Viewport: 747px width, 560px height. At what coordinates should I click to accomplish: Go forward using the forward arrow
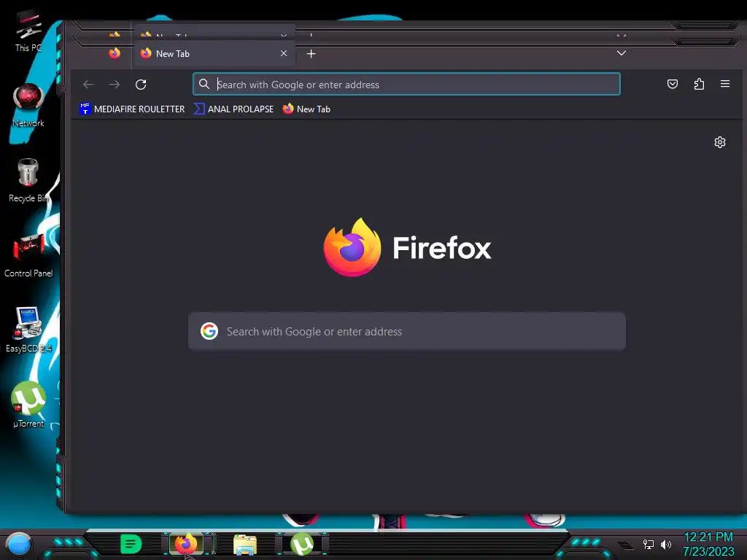(115, 85)
